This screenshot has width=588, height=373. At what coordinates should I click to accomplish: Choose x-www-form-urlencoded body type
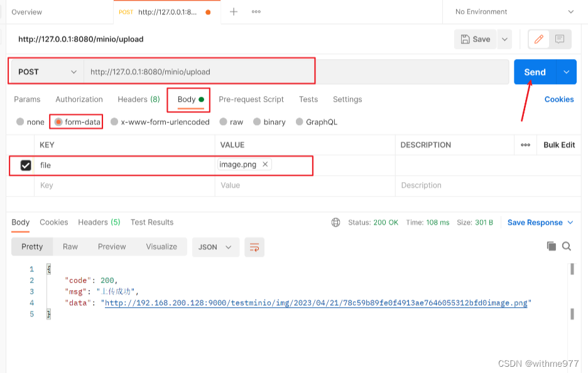[114, 122]
